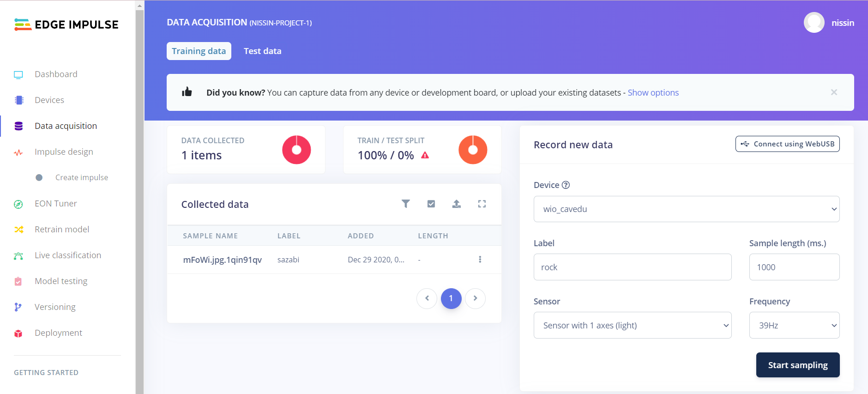Viewport: 868px width, 394px height.
Task: Open Versioning in the sidebar
Action: point(55,307)
